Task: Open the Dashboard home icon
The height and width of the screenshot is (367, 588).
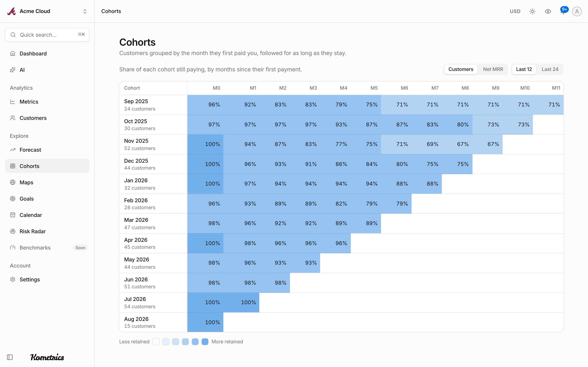Action: [x=13, y=53]
